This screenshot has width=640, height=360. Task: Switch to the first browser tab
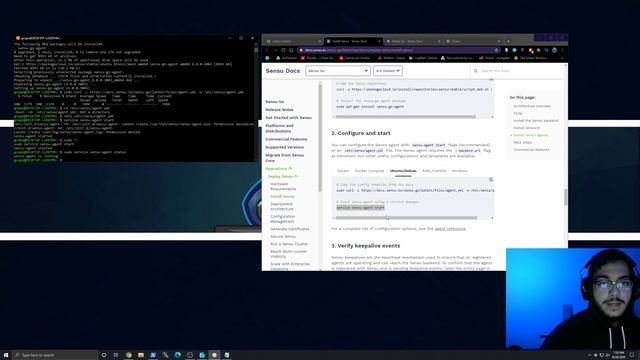click(x=292, y=41)
